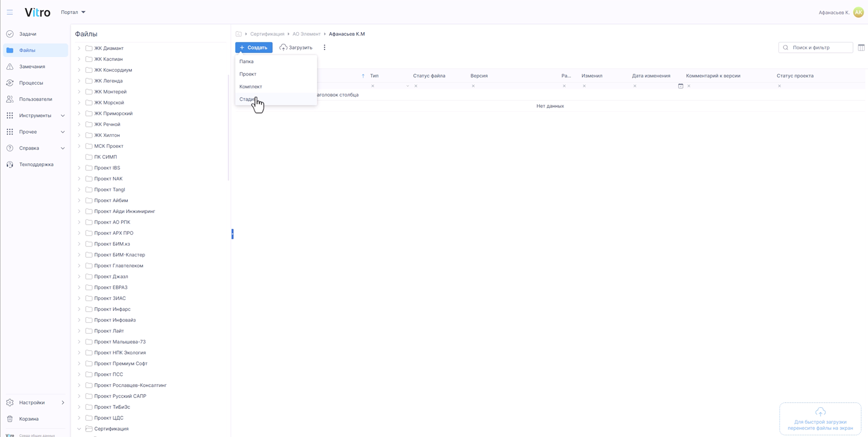Screen dimensions: 868x437
Task: Click the sort arrow in name column
Action: tap(363, 76)
